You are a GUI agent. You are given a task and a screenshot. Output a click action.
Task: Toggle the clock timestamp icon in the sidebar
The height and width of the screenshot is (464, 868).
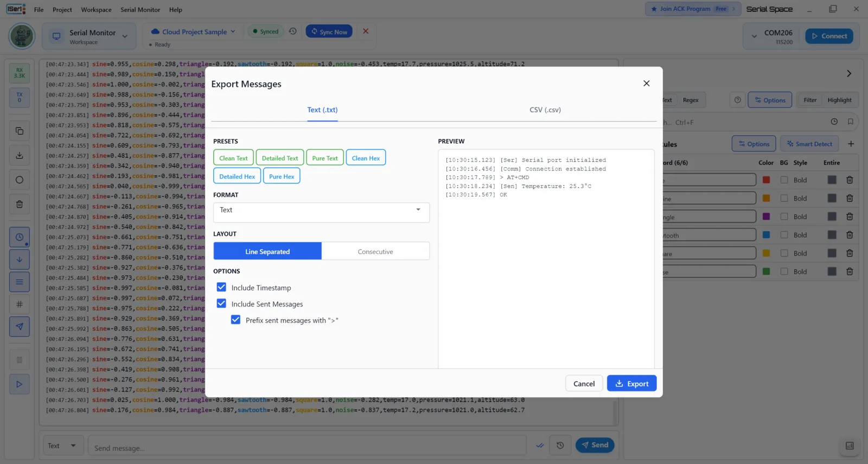[x=20, y=237]
